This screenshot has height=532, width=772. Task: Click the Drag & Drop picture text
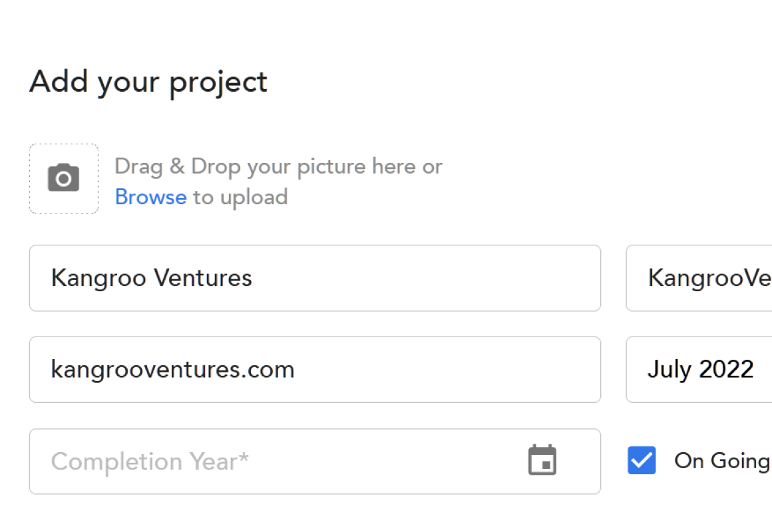click(x=278, y=166)
